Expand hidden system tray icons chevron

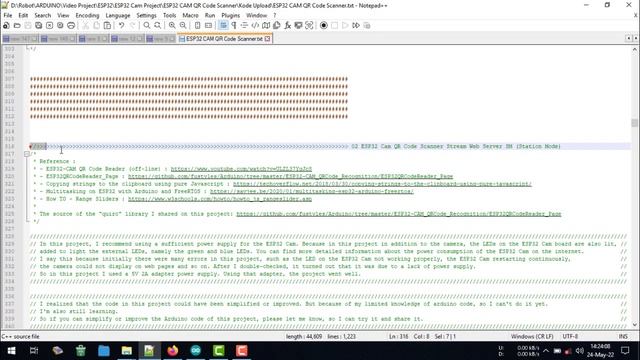546,351
